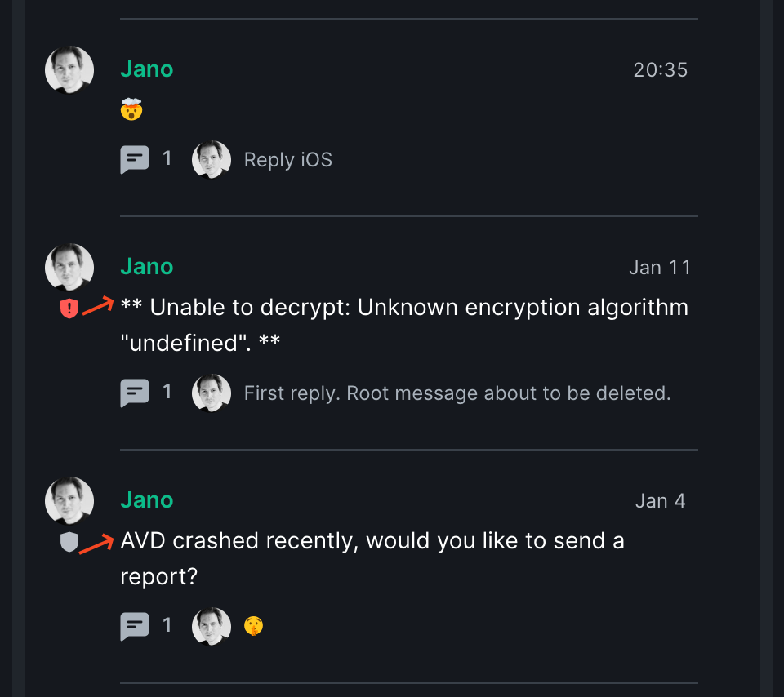Click the red shield decryption warning icon
Image resolution: width=784 pixels, height=697 pixels.
(69, 308)
